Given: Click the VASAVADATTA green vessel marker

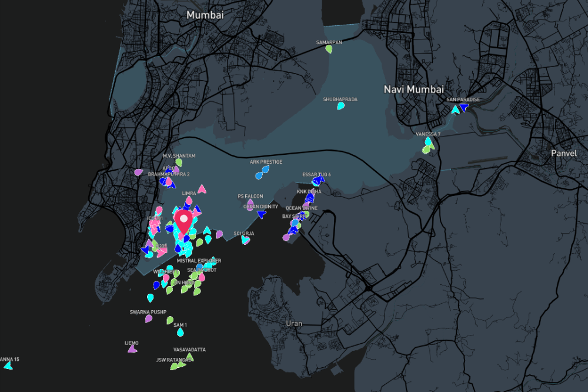Looking at the screenshot, I should tap(189, 356).
